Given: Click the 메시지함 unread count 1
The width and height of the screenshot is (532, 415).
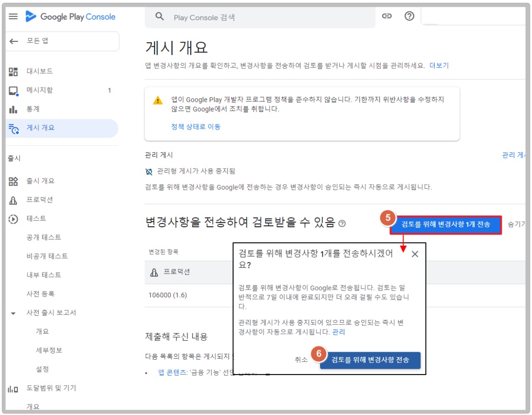Looking at the screenshot, I should point(109,90).
